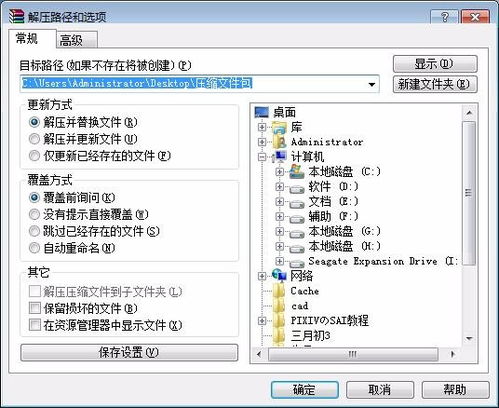Screen dimensions: 499x408
Task: Expand the Seagate Expansion Drive node
Action: (x=280, y=261)
